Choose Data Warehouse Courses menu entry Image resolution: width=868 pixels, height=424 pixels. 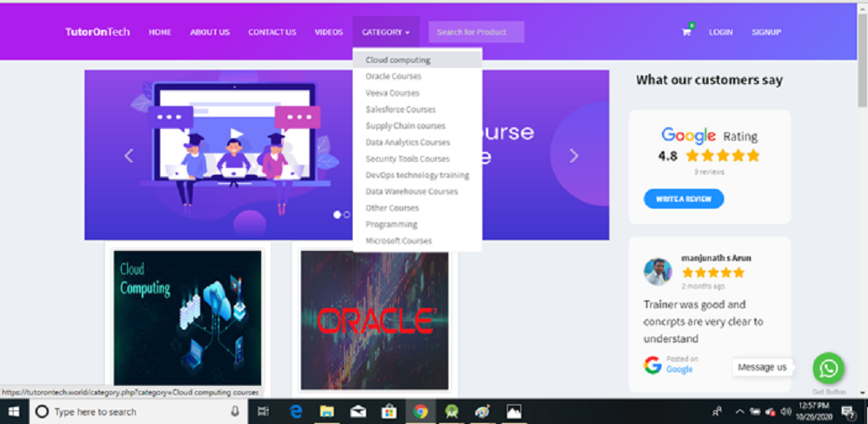coord(417,192)
